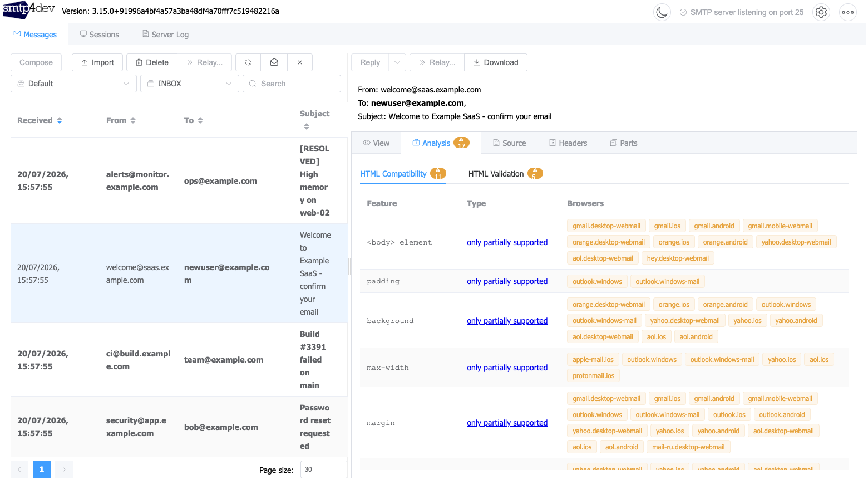Click Compose button
The image size is (868, 489).
pos(36,62)
